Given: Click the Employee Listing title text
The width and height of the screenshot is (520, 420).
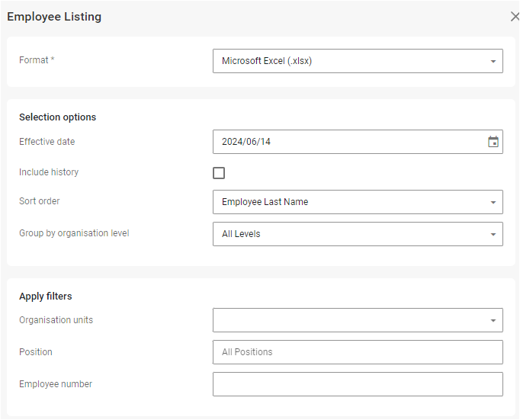Looking at the screenshot, I should point(54,17).
